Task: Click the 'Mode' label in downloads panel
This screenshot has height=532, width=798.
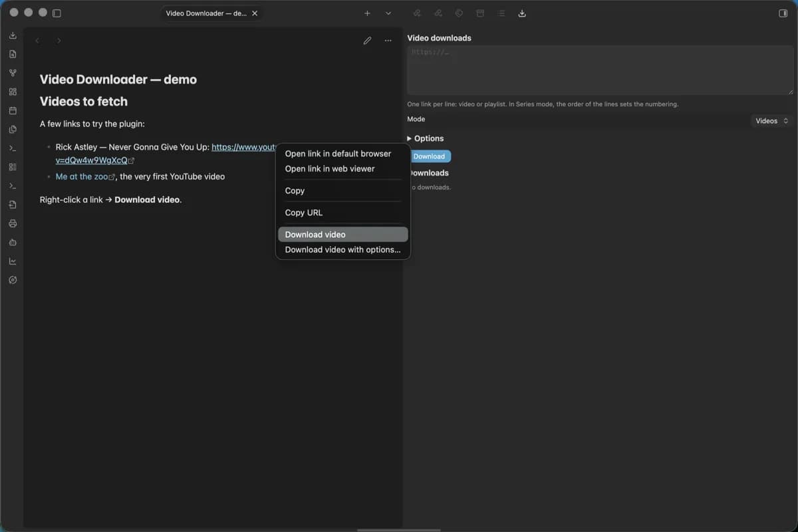Action: (416, 119)
